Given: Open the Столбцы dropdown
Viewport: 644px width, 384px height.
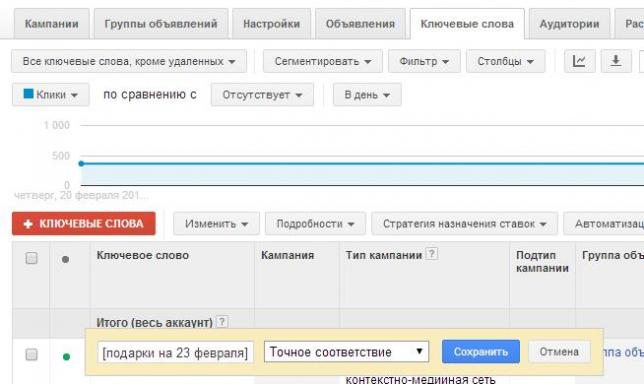Looking at the screenshot, I should click(506, 62).
